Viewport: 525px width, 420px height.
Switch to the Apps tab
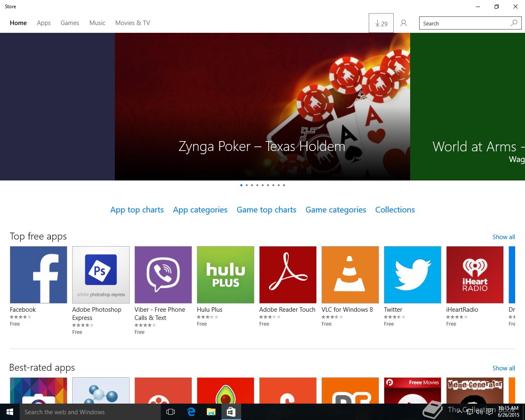click(44, 23)
